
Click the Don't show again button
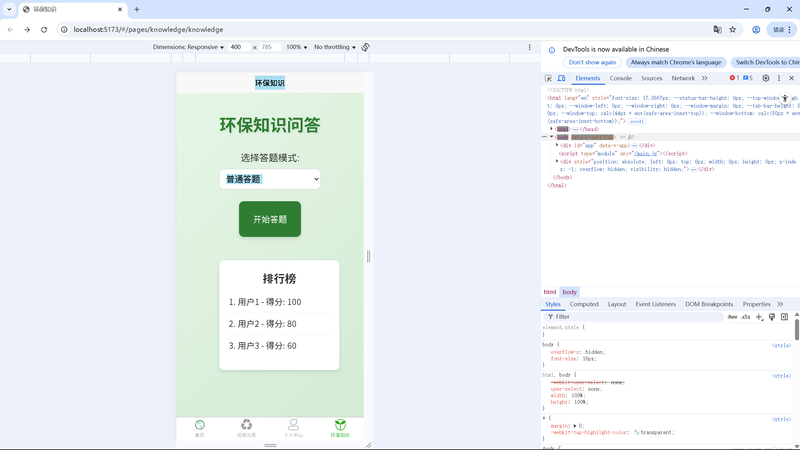pyautogui.click(x=592, y=62)
